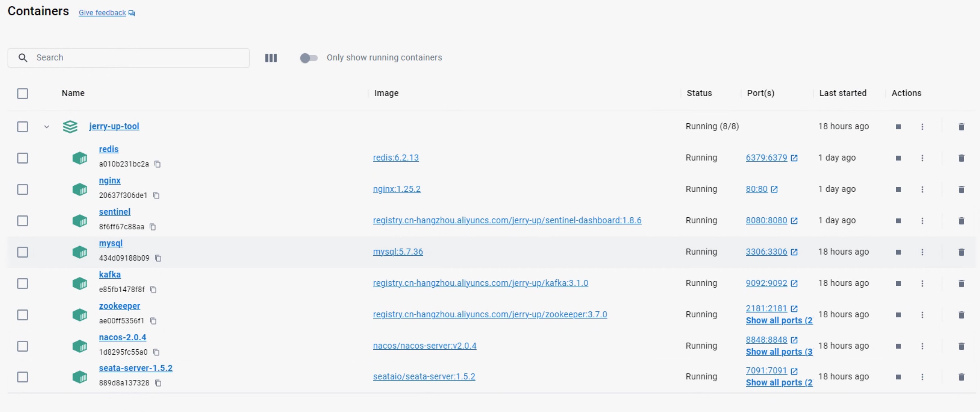Open more actions menu for zookeeper
The width and height of the screenshot is (980, 412).
point(922,315)
